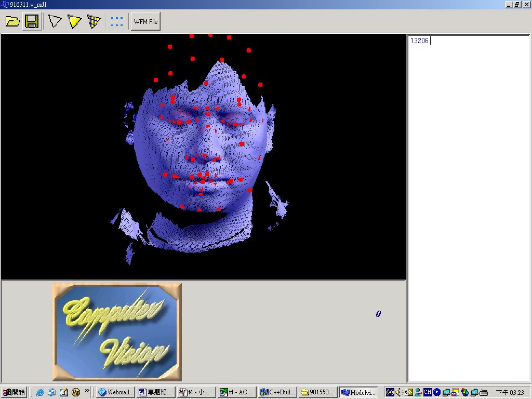The height and width of the screenshot is (399, 532).
Task: Click the application icon in title bar
Action: coord(5,4)
